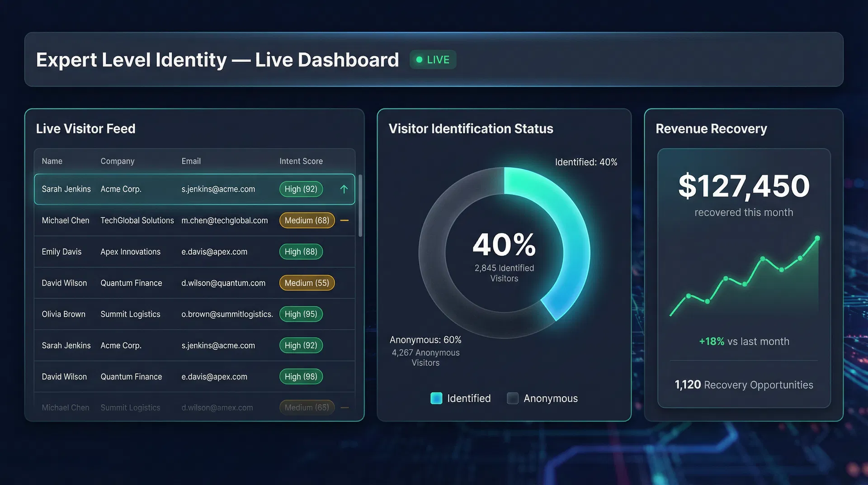868x485 pixels.
Task: Select the Identified legend square icon
Action: coord(436,398)
